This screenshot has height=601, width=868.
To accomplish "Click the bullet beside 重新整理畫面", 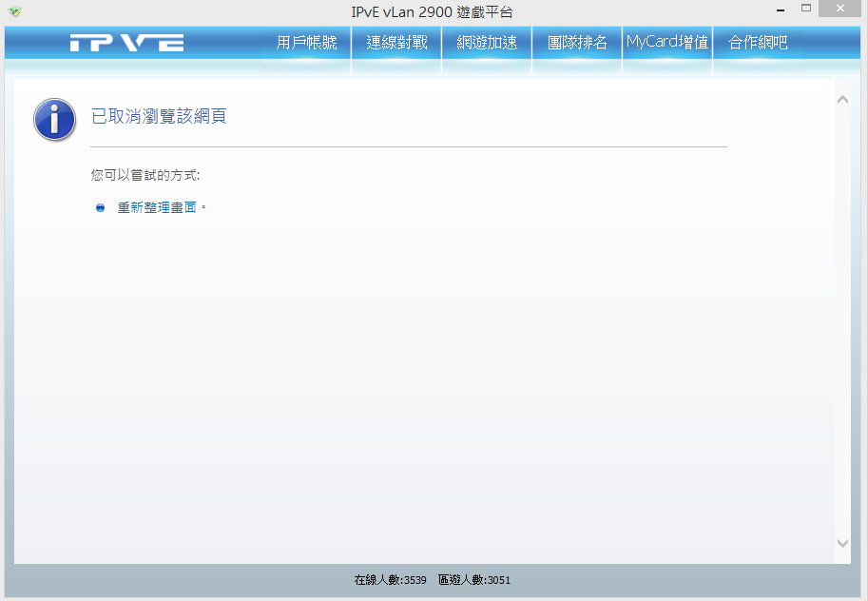I will 100,207.
